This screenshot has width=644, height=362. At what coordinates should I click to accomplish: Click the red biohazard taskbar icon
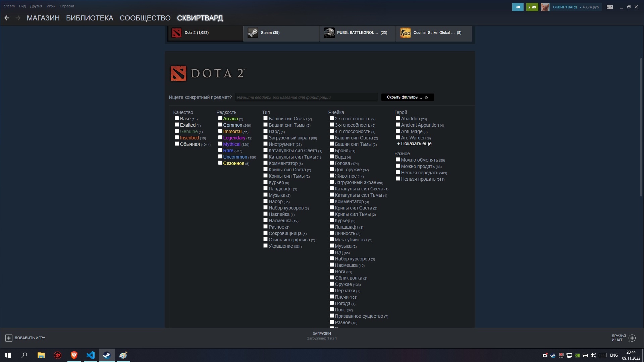[x=57, y=355]
